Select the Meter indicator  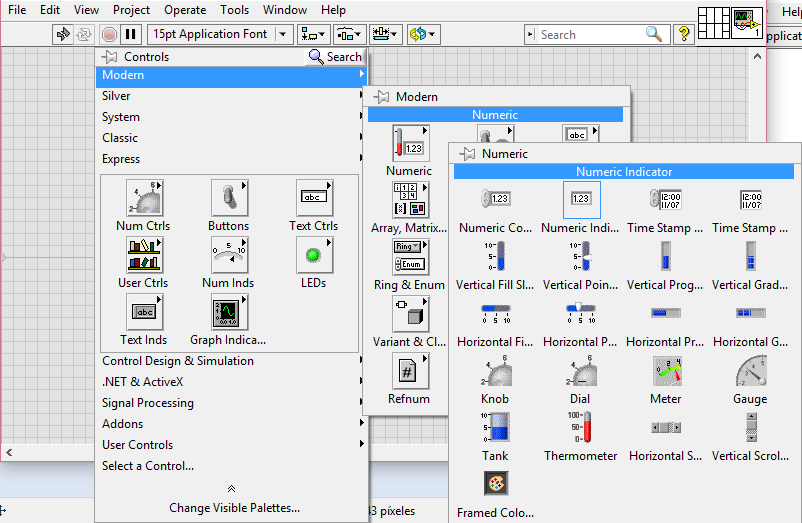point(667,371)
